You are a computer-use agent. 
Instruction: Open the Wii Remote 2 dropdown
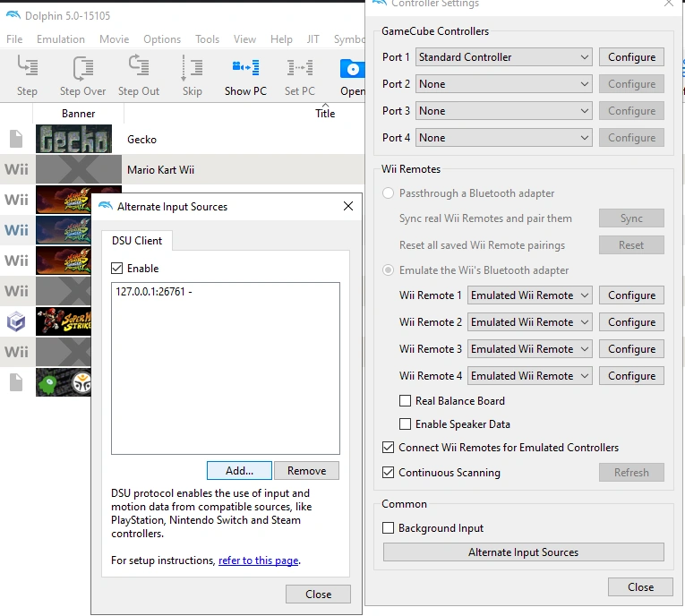point(530,322)
